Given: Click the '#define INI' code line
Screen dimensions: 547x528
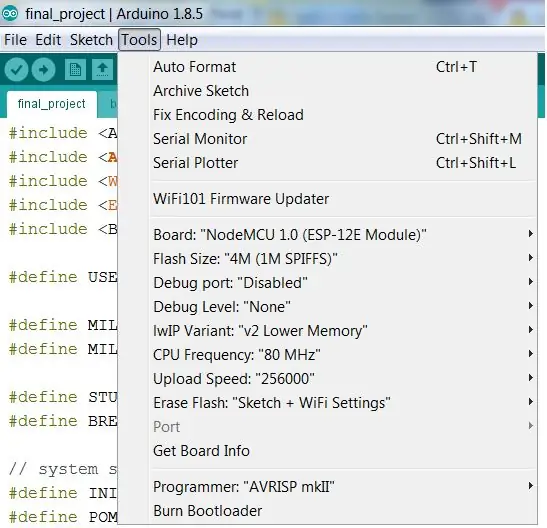Looking at the screenshot, I should pos(63,493).
